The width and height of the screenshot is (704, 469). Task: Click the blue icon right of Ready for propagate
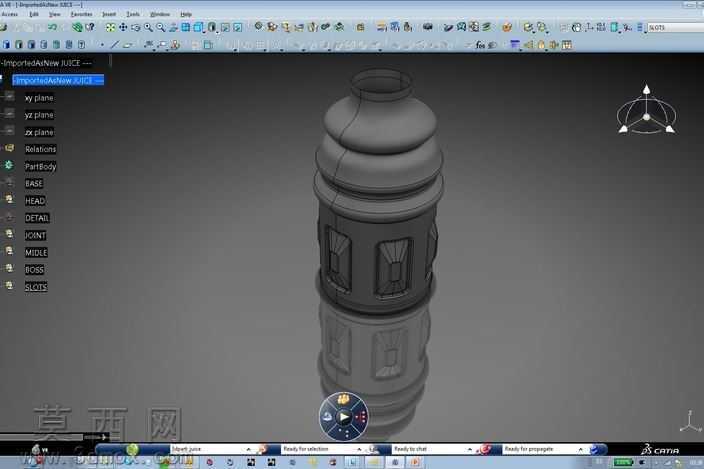595,449
